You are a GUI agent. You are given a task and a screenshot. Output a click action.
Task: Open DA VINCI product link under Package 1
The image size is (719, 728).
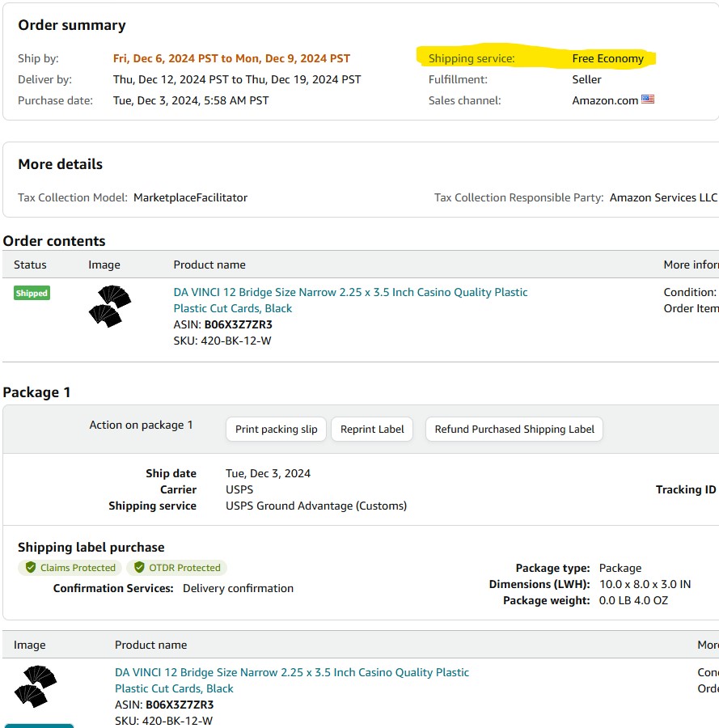[292, 680]
